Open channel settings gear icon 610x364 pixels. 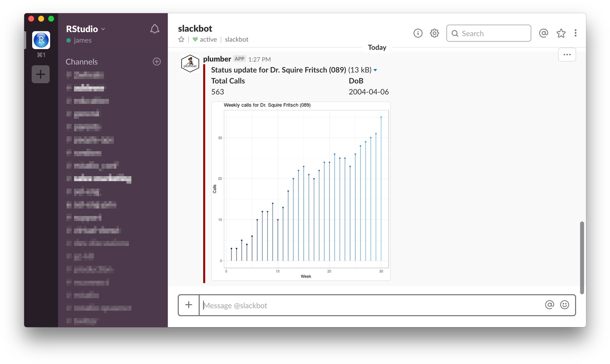pos(434,33)
